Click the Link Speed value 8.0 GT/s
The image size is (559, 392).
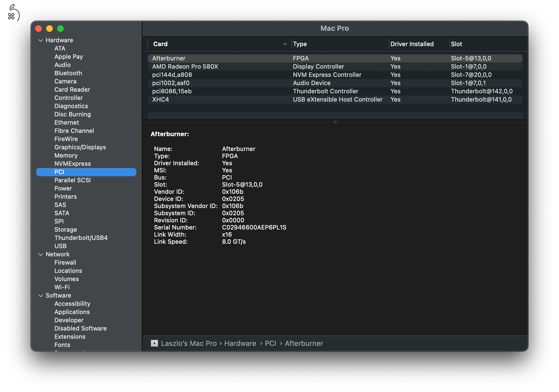click(x=234, y=242)
